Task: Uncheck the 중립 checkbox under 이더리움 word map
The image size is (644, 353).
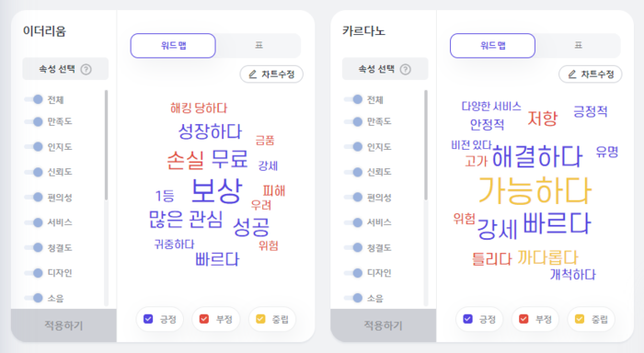Action: coord(260,319)
